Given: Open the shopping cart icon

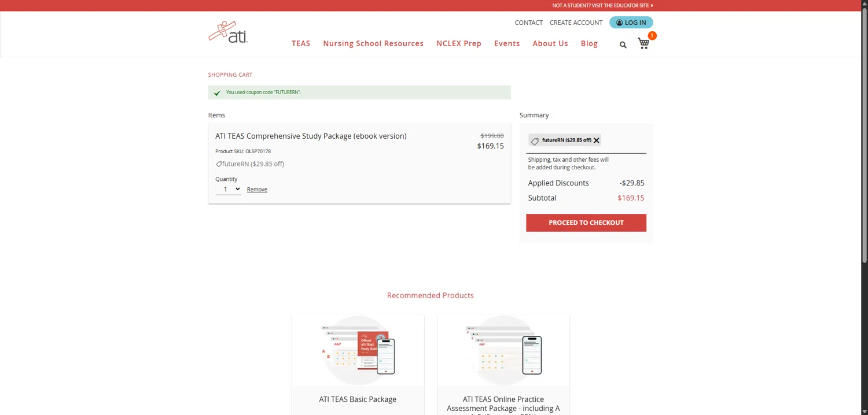Looking at the screenshot, I should (x=643, y=43).
